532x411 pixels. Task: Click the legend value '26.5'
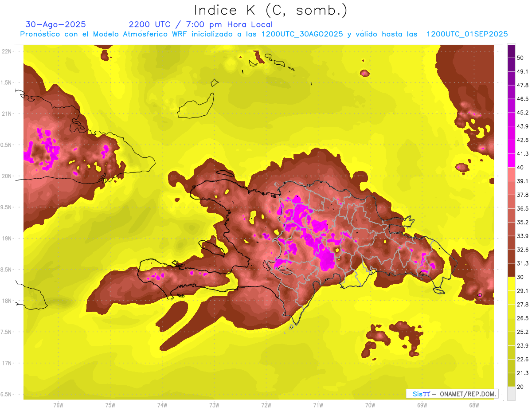click(x=523, y=318)
